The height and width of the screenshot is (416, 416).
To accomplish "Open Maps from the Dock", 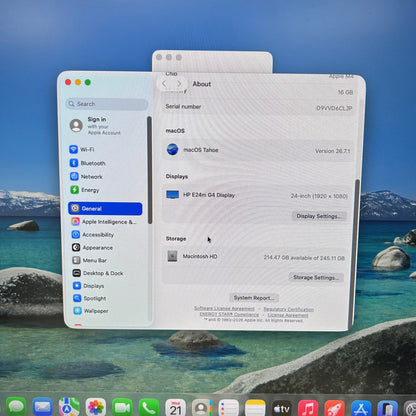I will (69, 407).
